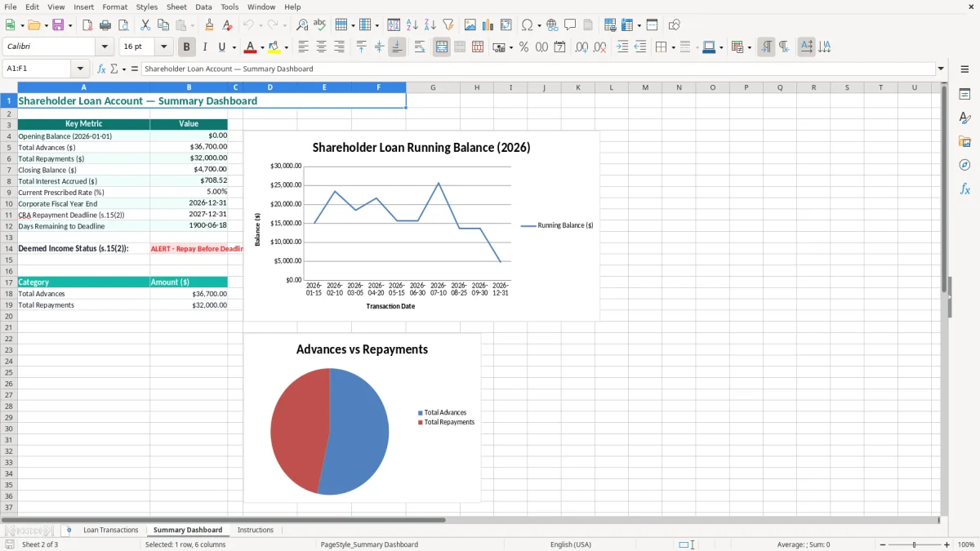Viewport: 980px width, 551px height.
Task: Insert a chart
Action: [x=488, y=25]
